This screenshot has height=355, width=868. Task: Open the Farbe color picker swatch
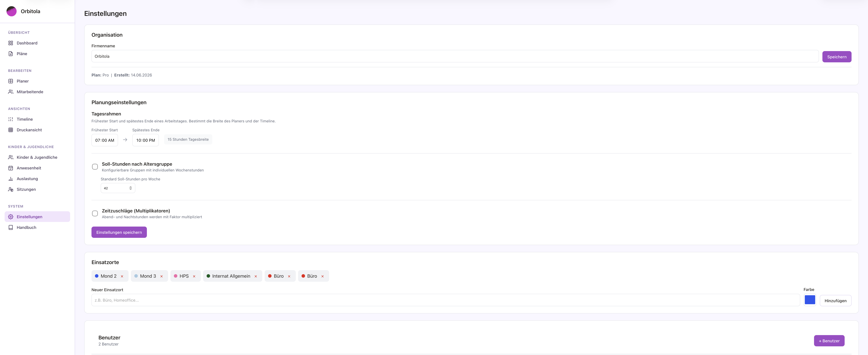(810, 300)
